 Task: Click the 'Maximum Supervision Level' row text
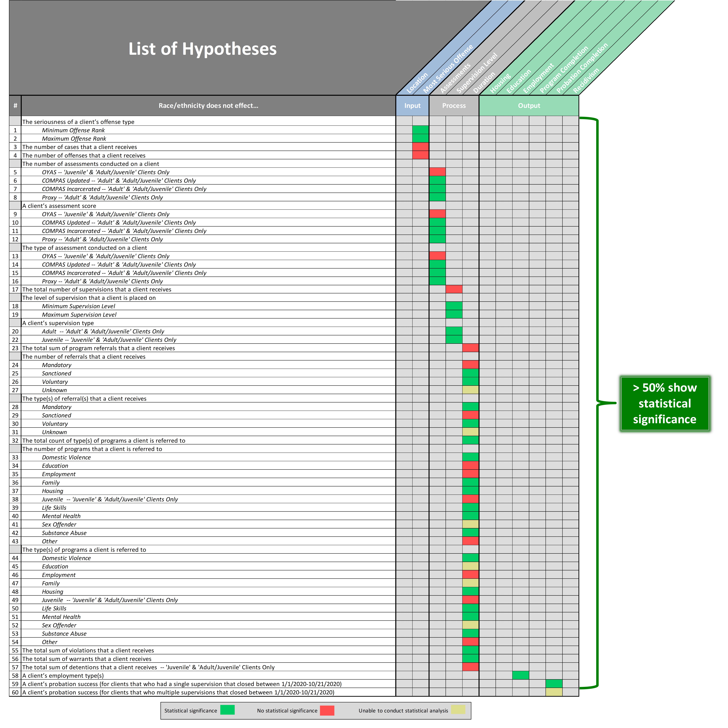pos(79,315)
